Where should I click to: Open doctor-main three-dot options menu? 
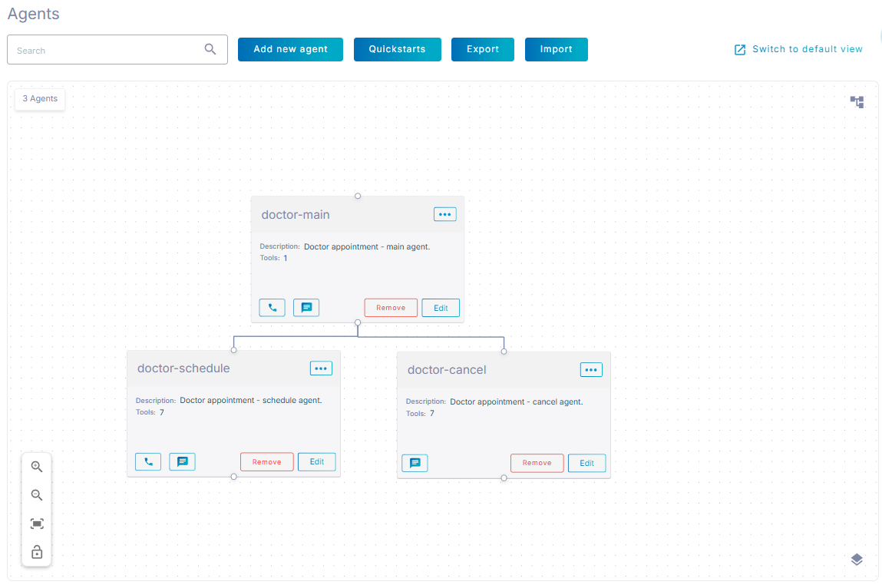coord(444,214)
